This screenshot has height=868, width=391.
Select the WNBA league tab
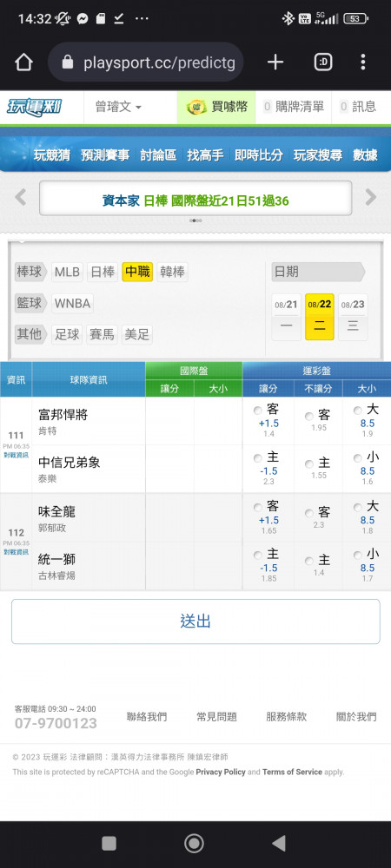pos(72,303)
